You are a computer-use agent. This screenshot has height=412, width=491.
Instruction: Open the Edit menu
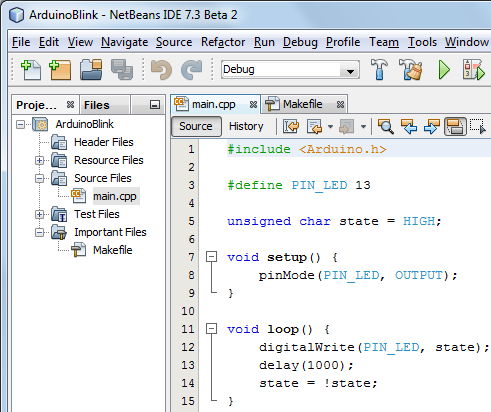click(49, 42)
